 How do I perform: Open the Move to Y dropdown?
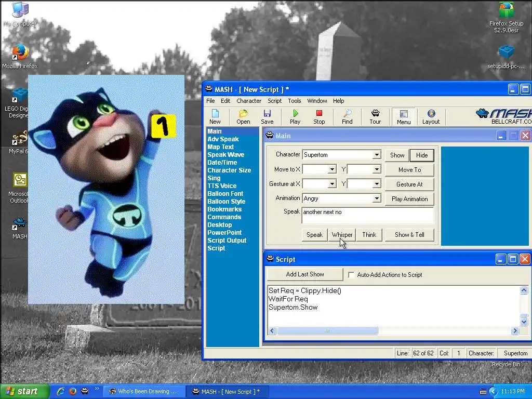point(377,169)
